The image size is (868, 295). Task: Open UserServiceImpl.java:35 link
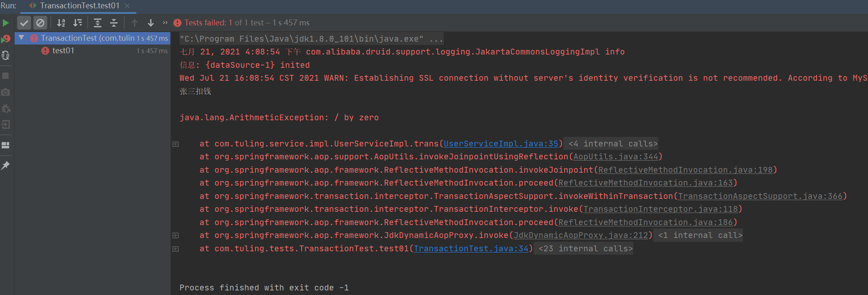tap(501, 144)
